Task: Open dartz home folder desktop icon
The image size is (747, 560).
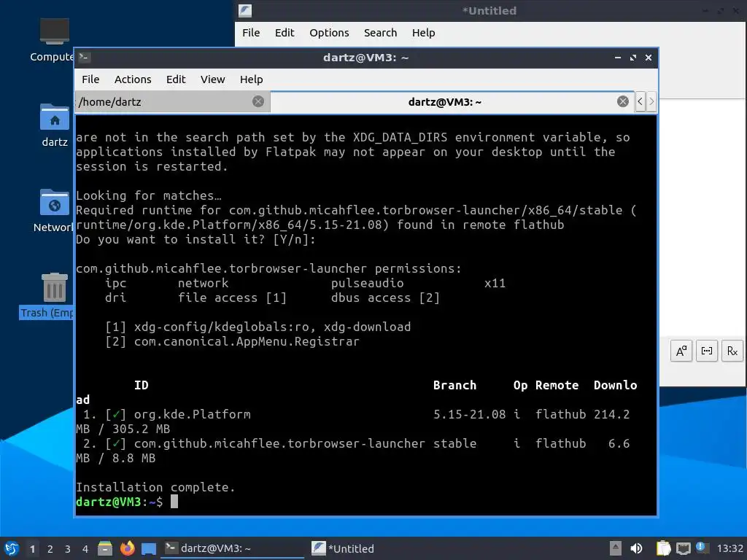Action: point(54,125)
